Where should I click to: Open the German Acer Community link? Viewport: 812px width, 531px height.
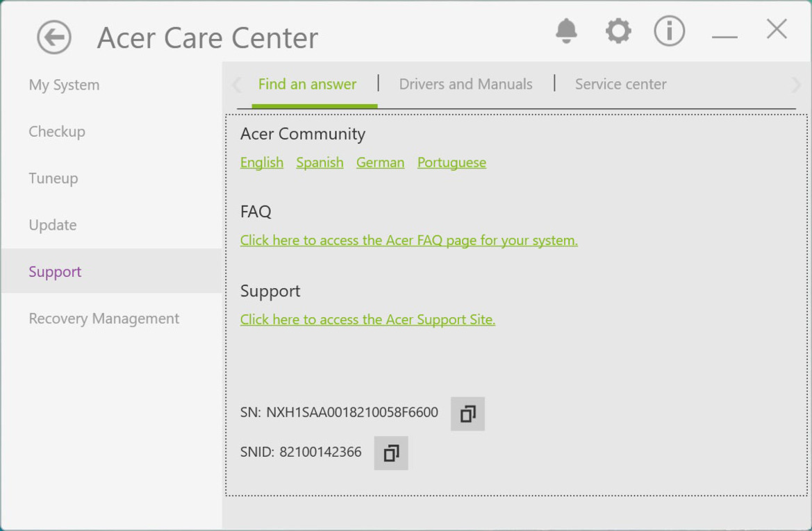tap(380, 162)
